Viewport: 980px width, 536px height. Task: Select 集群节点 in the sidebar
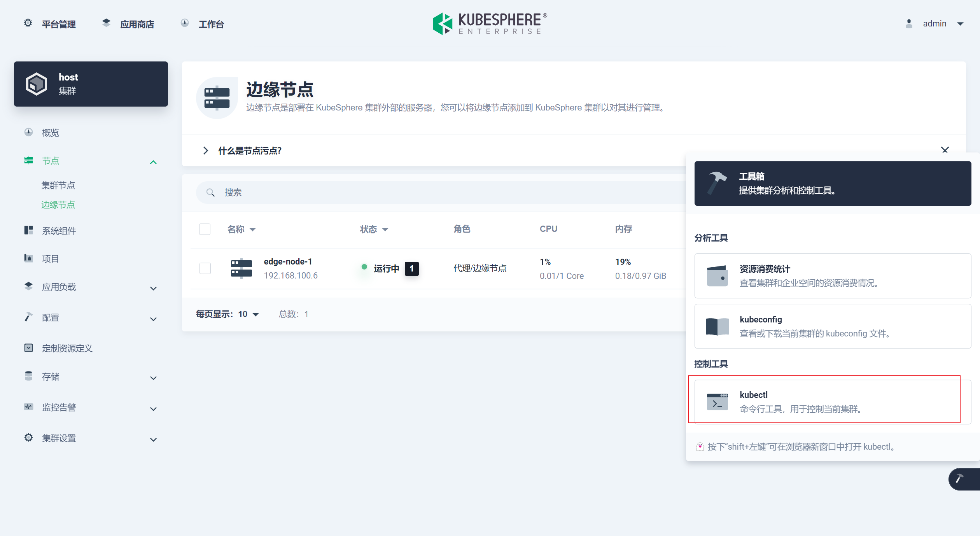pos(58,185)
